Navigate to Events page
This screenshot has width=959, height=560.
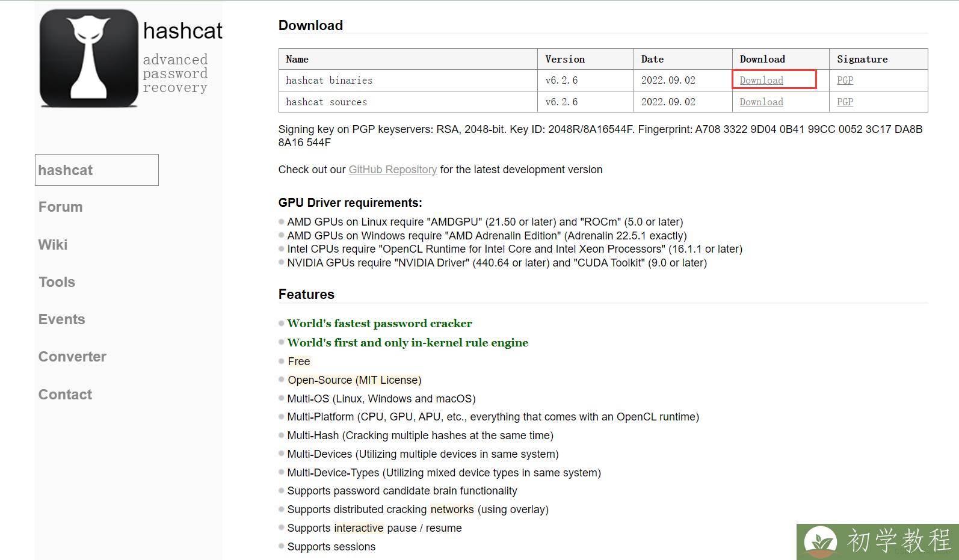pyautogui.click(x=61, y=319)
